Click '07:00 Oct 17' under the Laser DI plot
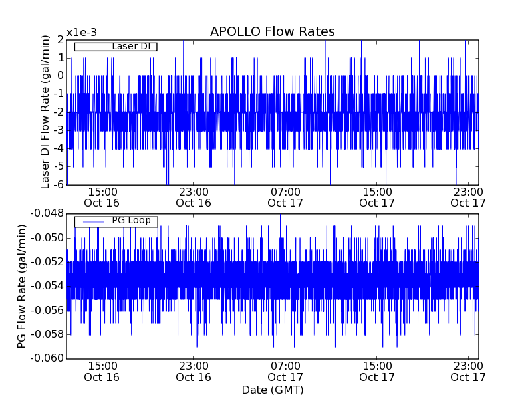The height and width of the screenshot is (399, 532). pos(285,198)
